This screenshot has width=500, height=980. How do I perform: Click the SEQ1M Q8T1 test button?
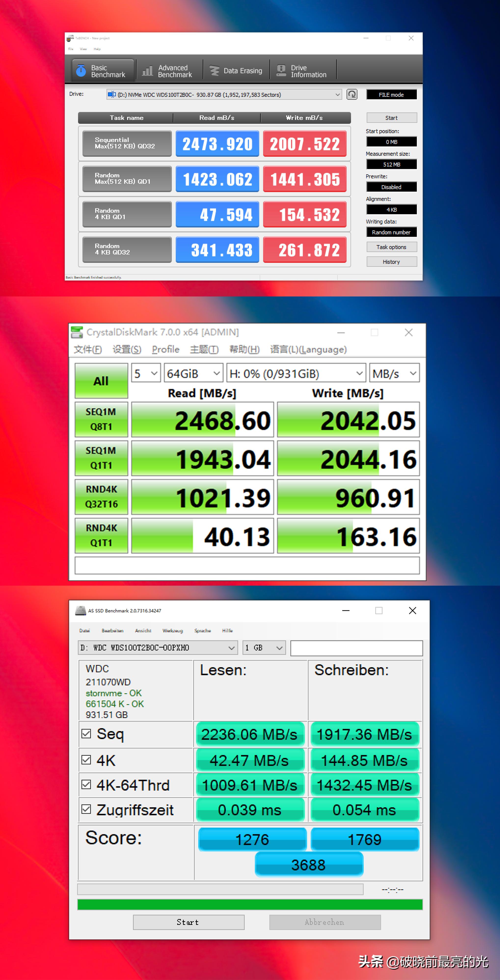click(101, 419)
